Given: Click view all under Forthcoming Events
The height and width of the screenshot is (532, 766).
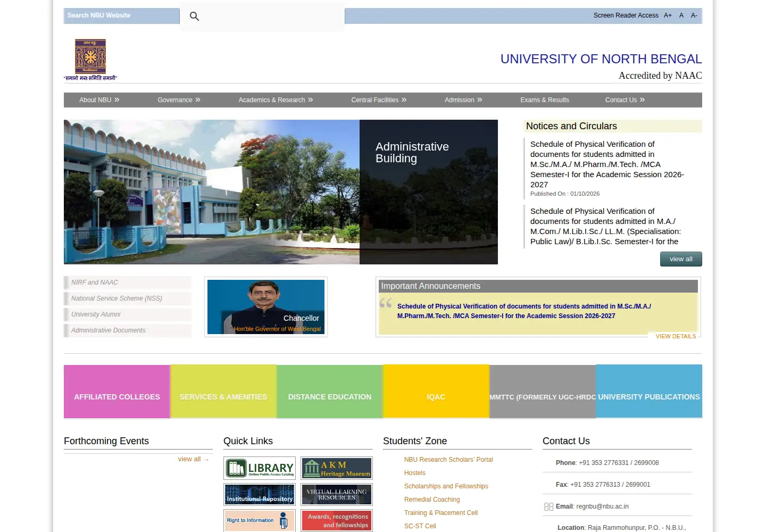Looking at the screenshot, I should [x=194, y=459].
